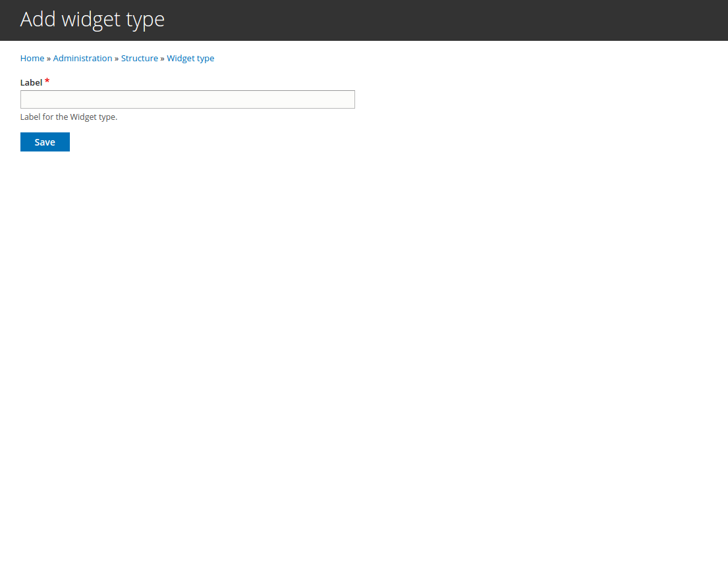Click the 'Label for the Widget type.' description
Viewport: 728px width, 573px height.
(x=69, y=117)
